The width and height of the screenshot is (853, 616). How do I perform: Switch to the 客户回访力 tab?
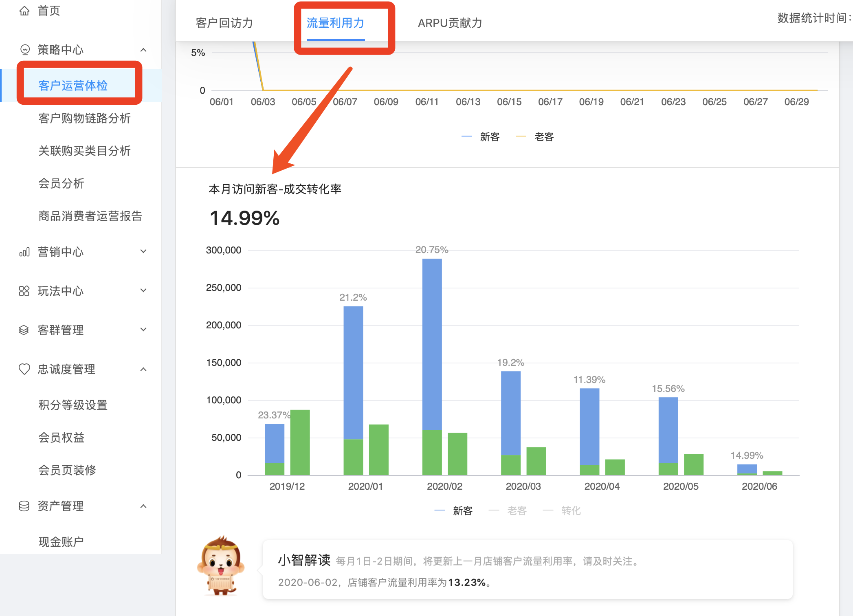coord(224,23)
